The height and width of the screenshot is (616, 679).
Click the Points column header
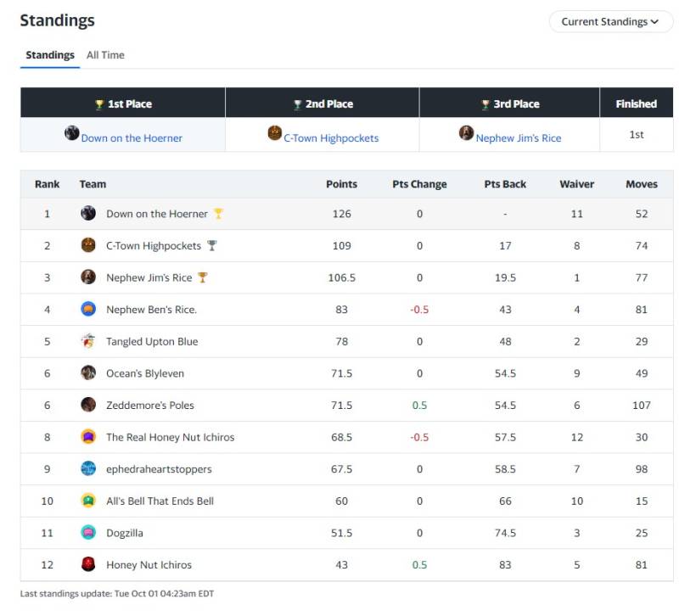pos(342,184)
